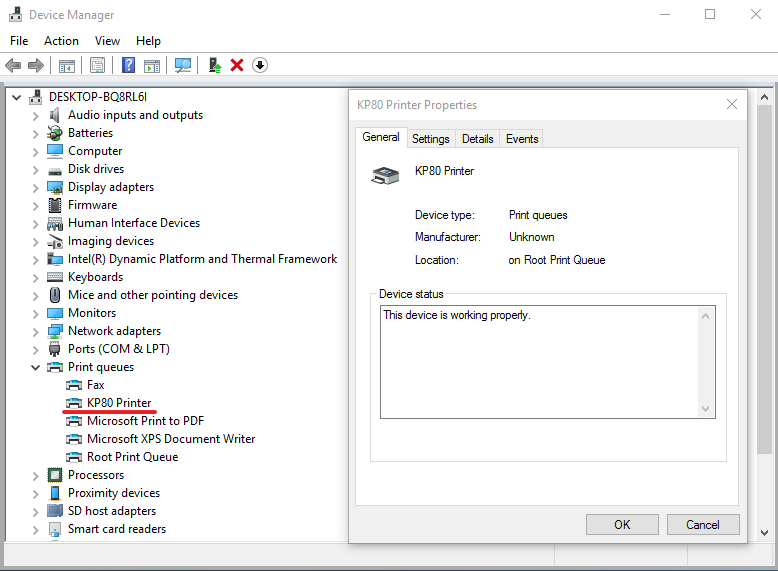The width and height of the screenshot is (778, 571).
Task: Collapse the DESKTOP-BQ8RL6I root node
Action: click(x=17, y=97)
